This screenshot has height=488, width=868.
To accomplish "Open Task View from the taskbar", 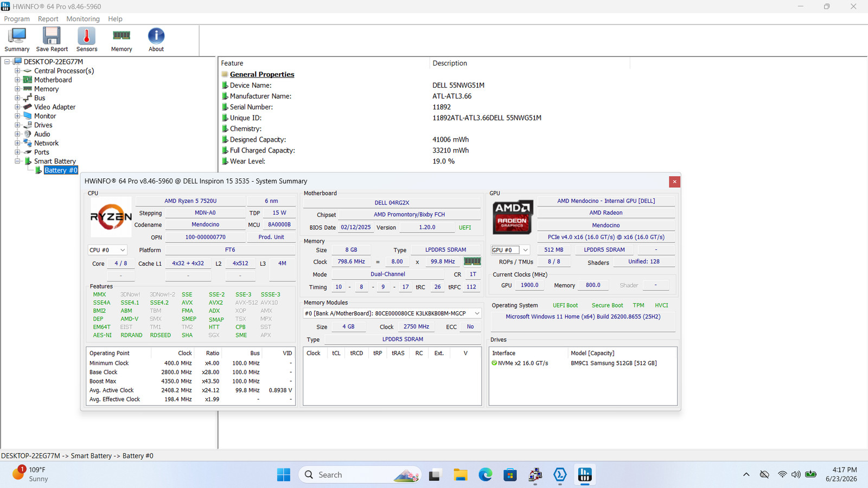I will (x=434, y=475).
